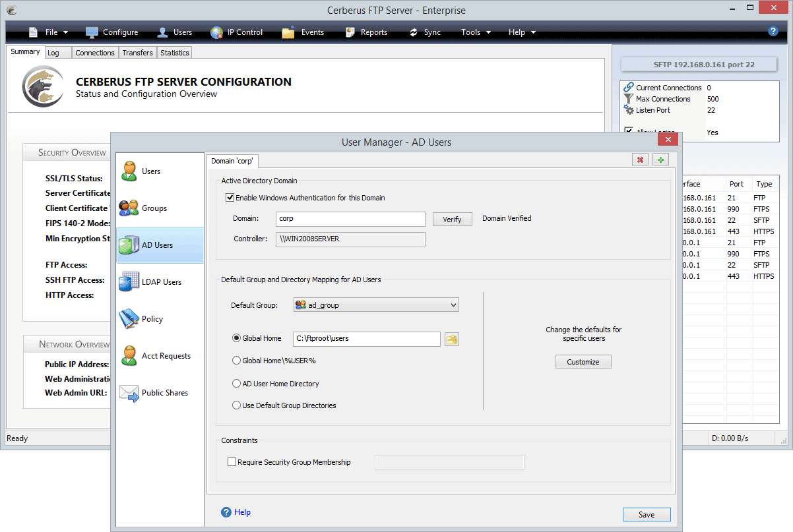Screen dimensions: 793x532
Task: Open the Policy section
Action: point(160,319)
